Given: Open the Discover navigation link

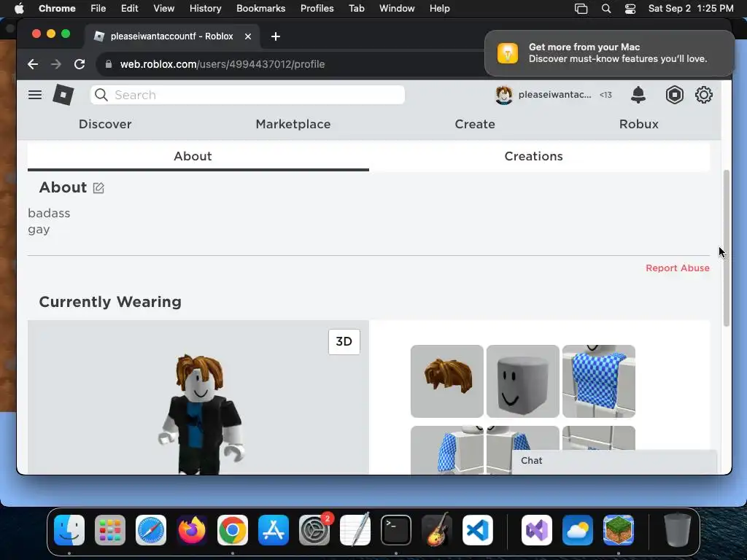Looking at the screenshot, I should 105,124.
